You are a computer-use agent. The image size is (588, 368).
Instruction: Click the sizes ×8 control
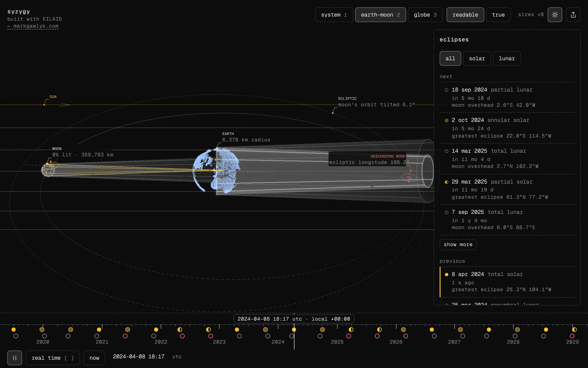[531, 14]
